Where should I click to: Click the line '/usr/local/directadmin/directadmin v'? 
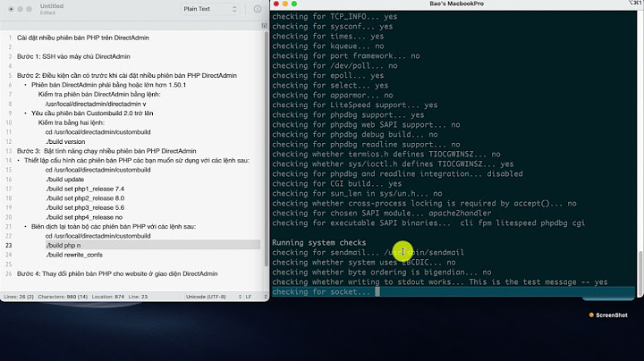click(96, 104)
